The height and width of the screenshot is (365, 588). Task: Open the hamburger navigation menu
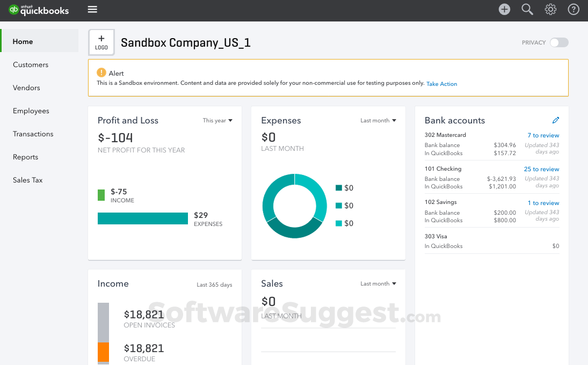[x=92, y=10]
